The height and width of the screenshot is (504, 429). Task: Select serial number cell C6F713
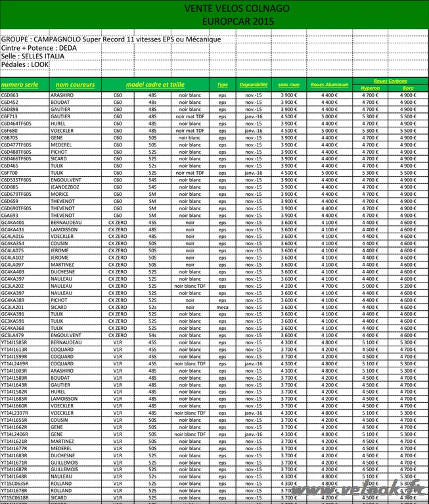9,116
